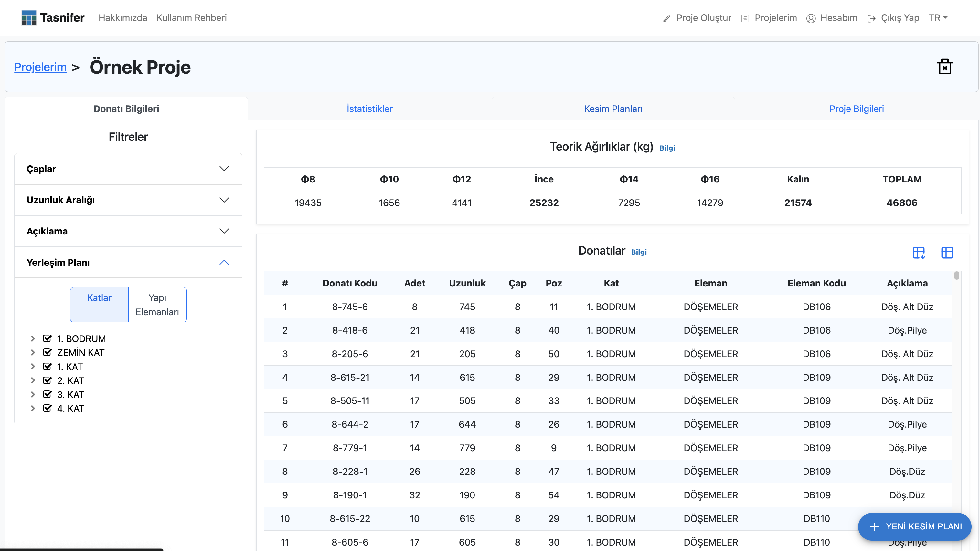The width and height of the screenshot is (980, 551).
Task: Switch to the Donatı Bilgileri tab
Action: click(x=126, y=109)
